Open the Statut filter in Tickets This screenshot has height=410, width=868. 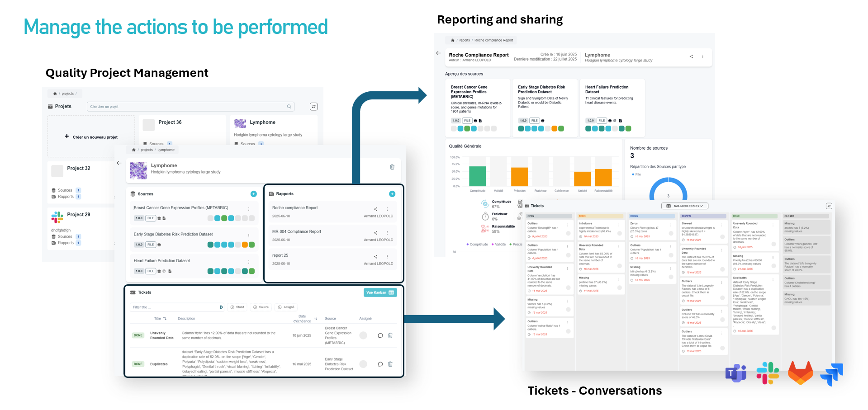click(x=237, y=307)
